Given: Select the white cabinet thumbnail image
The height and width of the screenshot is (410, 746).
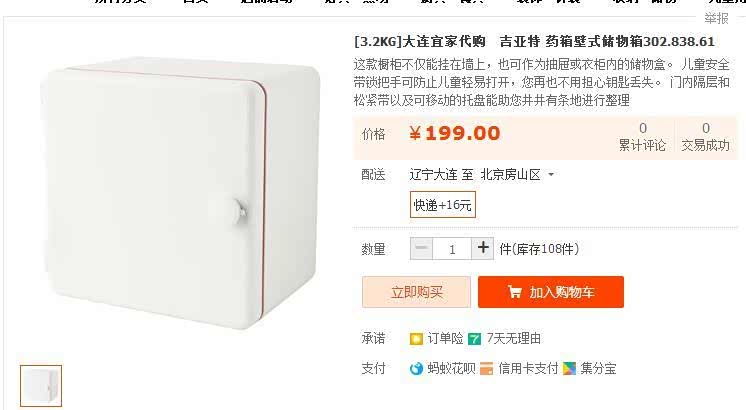Looking at the screenshot, I should 41,386.
